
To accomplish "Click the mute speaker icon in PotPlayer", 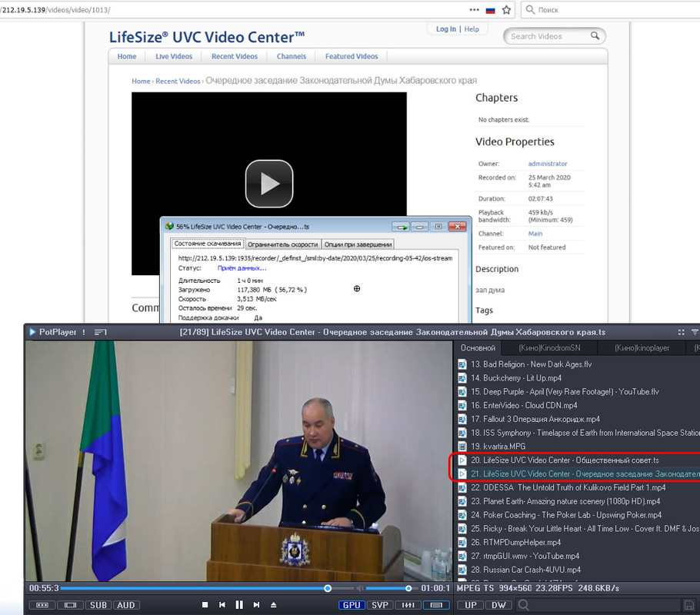I will click(x=360, y=588).
